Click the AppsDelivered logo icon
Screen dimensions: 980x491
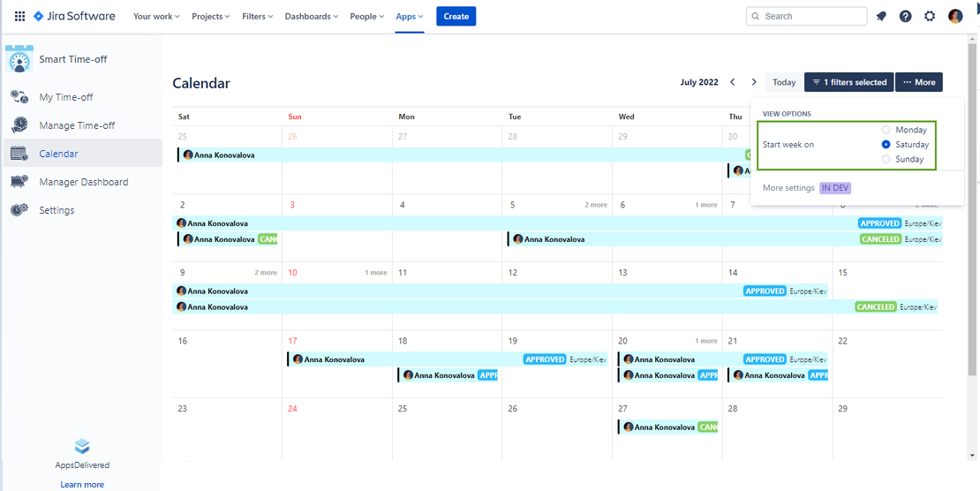82,447
